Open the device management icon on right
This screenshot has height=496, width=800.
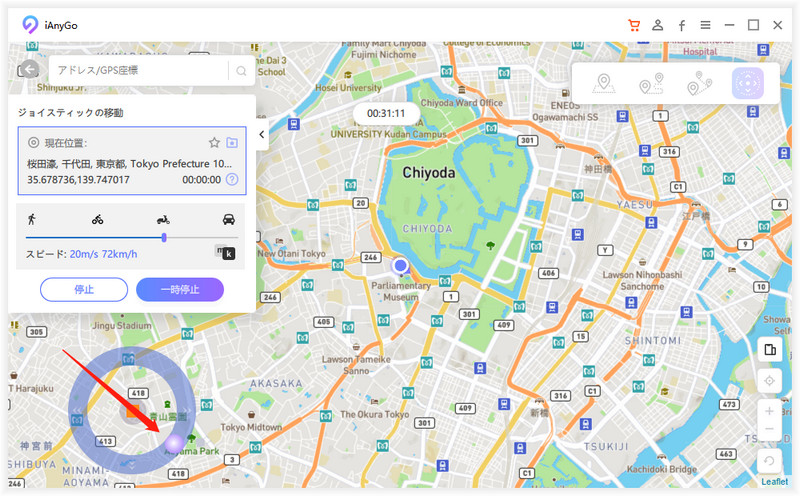coord(770,350)
